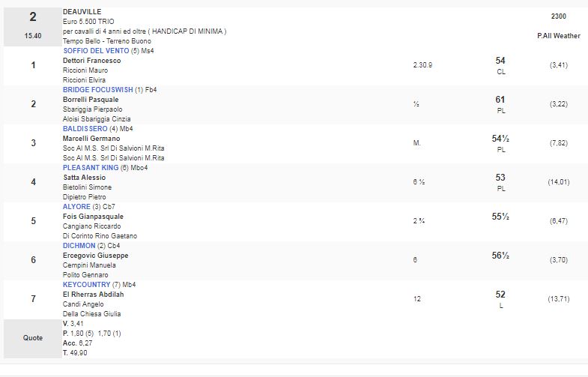Screen dimensions: 588x377
Task: Click the Quote row label cell
Action: [x=32, y=338]
